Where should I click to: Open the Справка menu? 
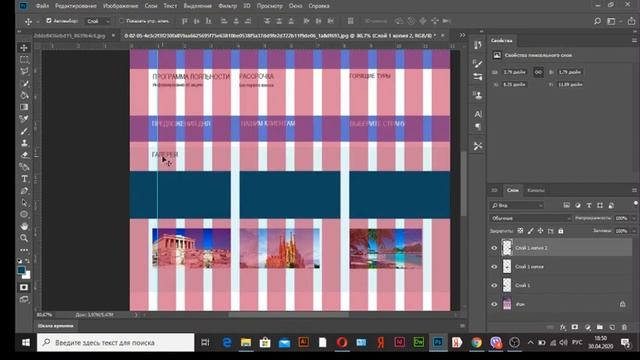point(319,6)
